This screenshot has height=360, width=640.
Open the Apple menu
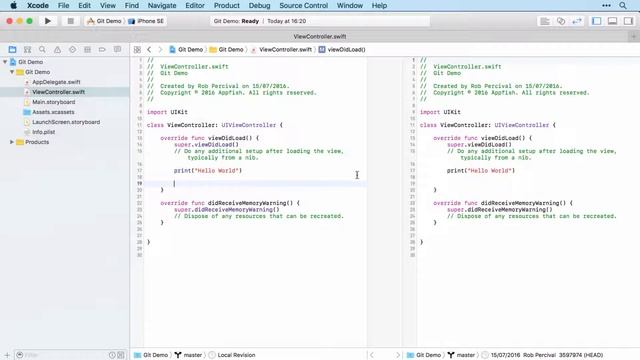(x=13, y=5)
